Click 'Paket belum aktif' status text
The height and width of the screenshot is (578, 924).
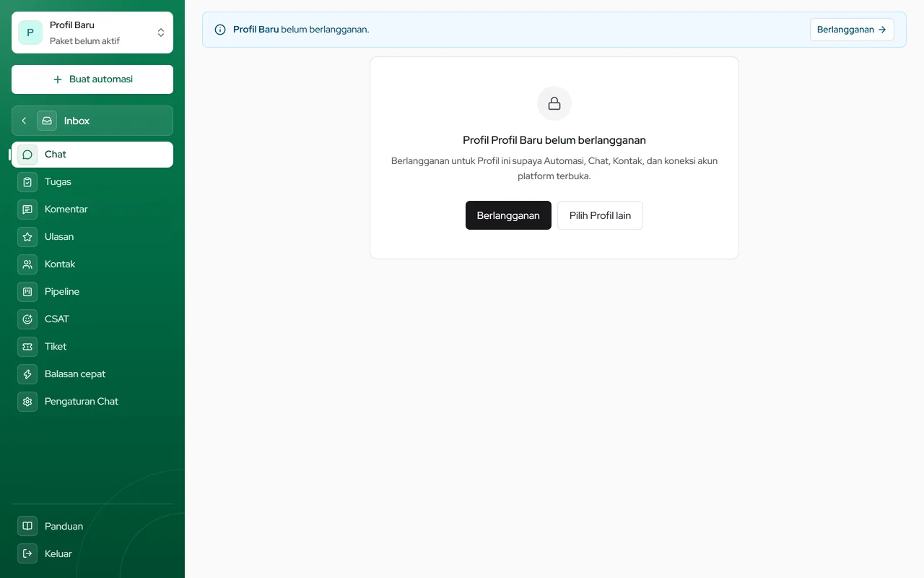[x=85, y=41]
